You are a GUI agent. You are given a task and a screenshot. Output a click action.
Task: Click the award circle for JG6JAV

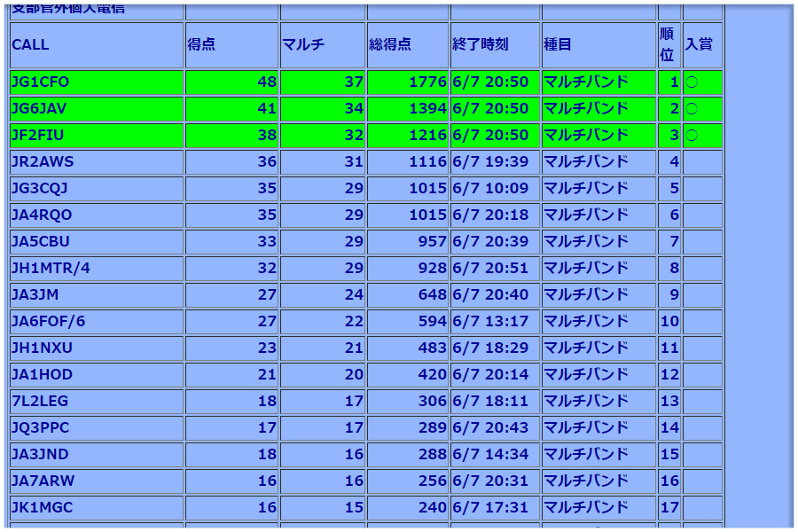(x=692, y=109)
